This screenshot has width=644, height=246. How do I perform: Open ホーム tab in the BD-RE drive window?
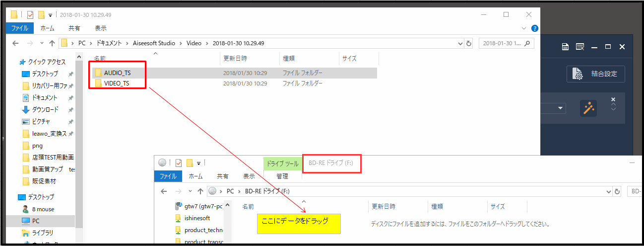[x=196, y=176]
